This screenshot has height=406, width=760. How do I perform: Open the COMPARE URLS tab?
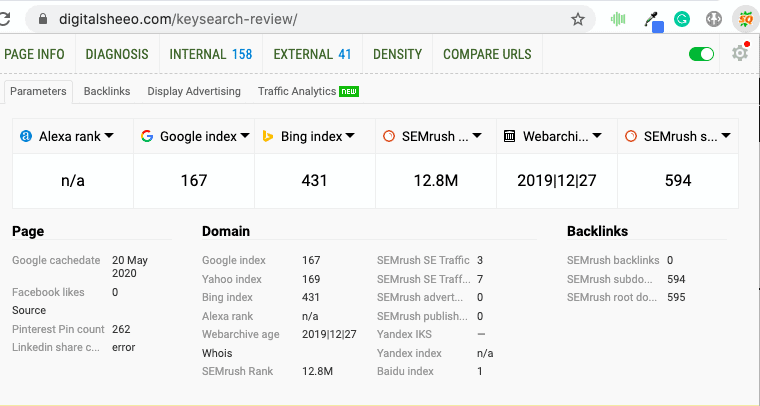click(487, 54)
